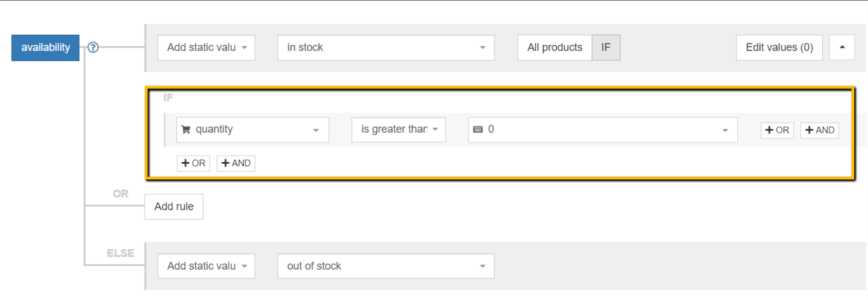Click the Edit values (0) button

(779, 47)
